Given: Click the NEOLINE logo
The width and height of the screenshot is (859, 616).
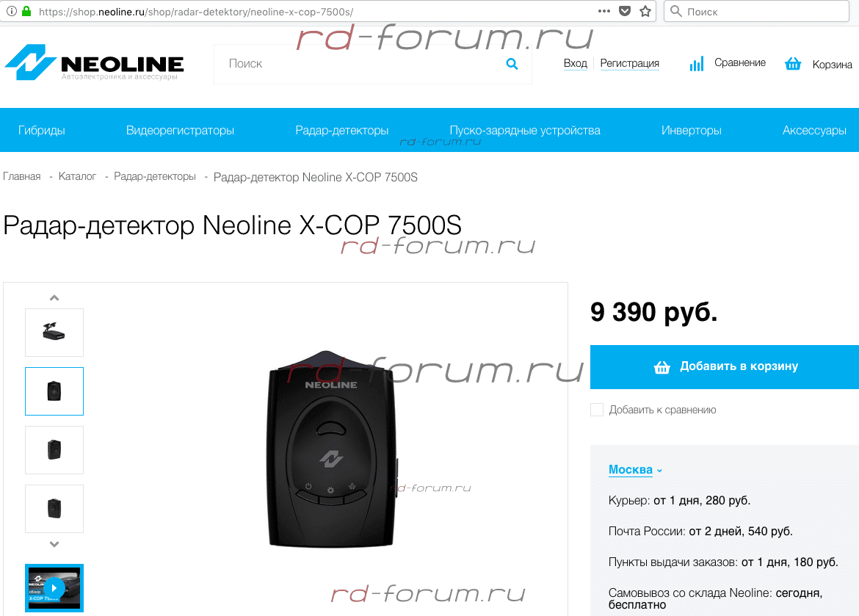Looking at the screenshot, I should [94, 62].
